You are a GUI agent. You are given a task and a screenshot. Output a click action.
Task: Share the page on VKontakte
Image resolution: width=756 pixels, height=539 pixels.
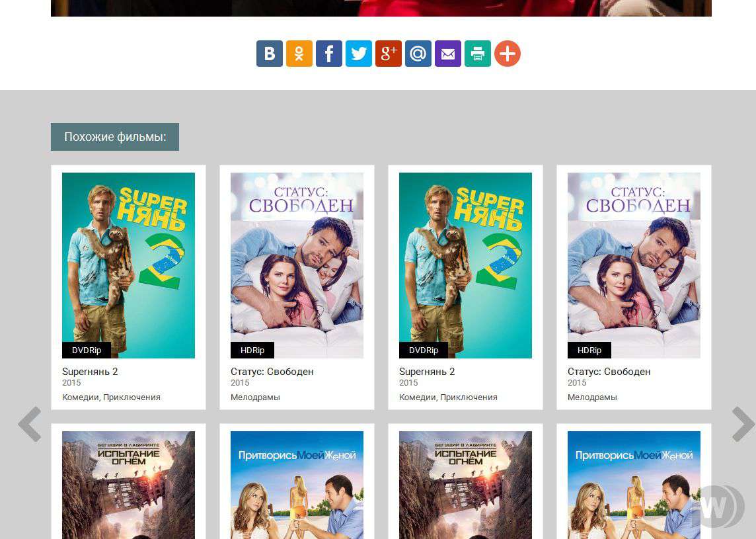(x=270, y=54)
